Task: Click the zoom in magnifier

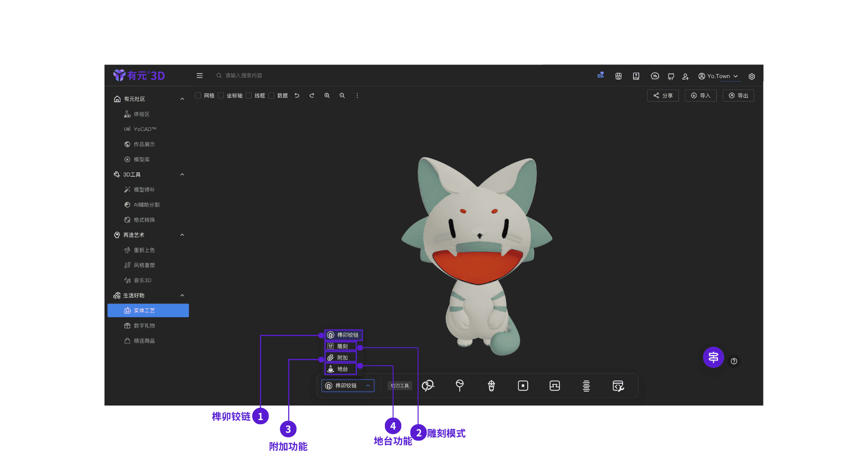Action: [327, 96]
